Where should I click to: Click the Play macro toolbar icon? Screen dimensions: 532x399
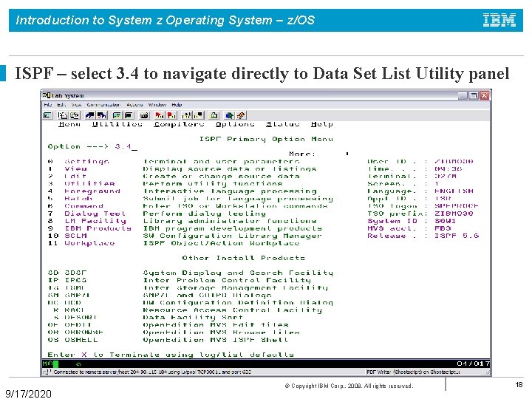pos(186,115)
